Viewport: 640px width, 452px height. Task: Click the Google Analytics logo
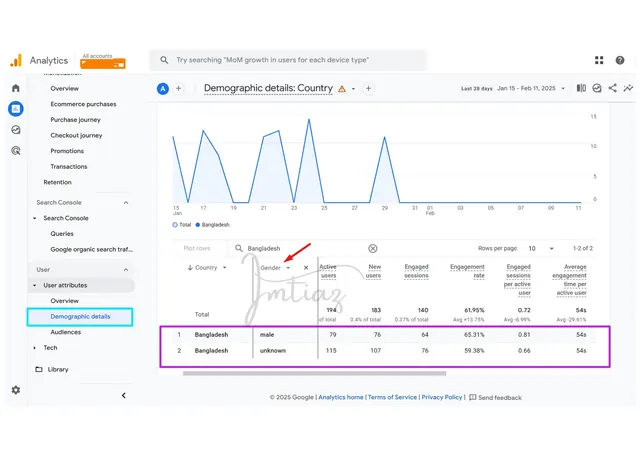pyautogui.click(x=16, y=60)
